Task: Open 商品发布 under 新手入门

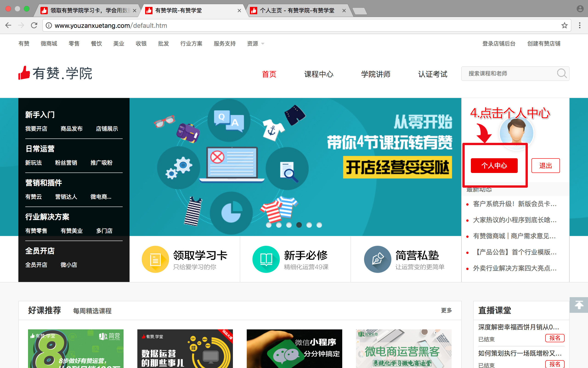Action: coord(71,129)
